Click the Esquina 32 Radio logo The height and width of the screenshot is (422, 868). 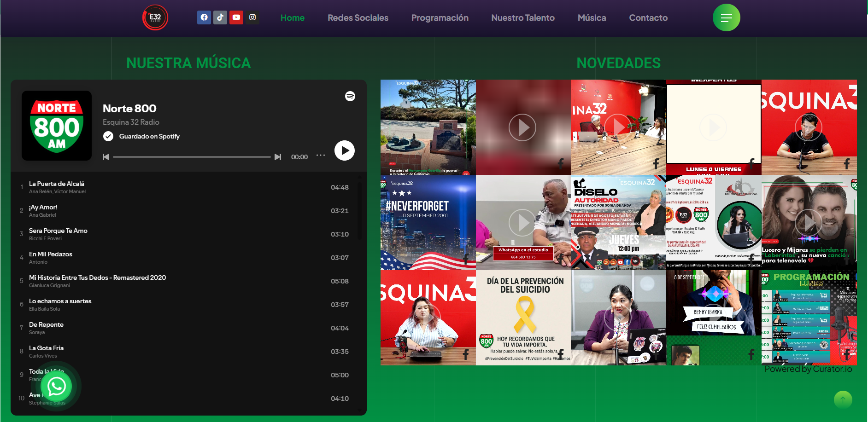pos(155,17)
